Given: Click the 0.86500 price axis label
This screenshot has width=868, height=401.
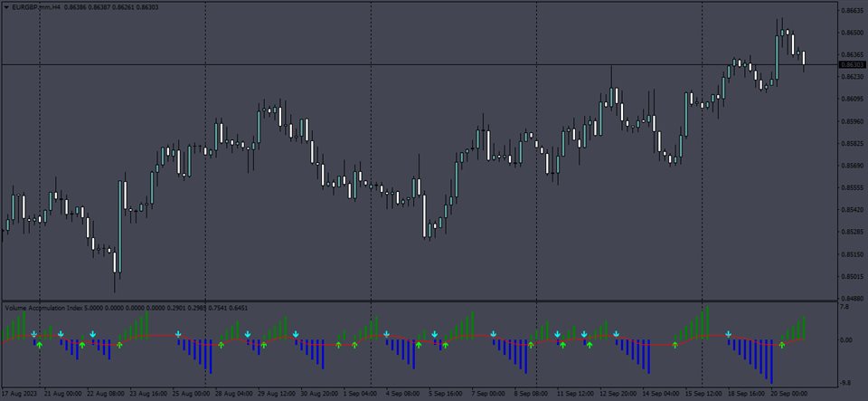Looking at the screenshot, I should click(x=853, y=33).
